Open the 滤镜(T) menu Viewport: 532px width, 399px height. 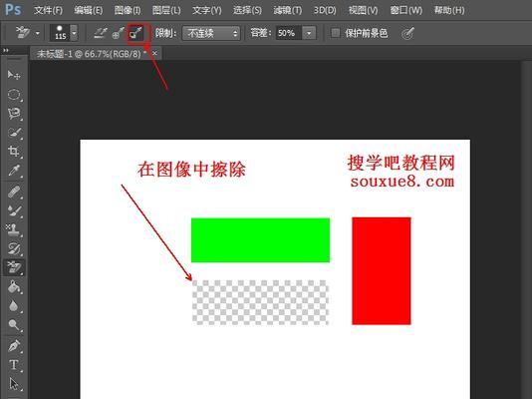click(288, 10)
